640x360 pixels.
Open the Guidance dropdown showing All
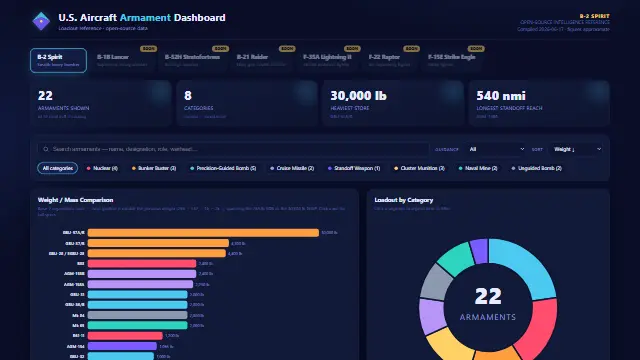pos(496,149)
